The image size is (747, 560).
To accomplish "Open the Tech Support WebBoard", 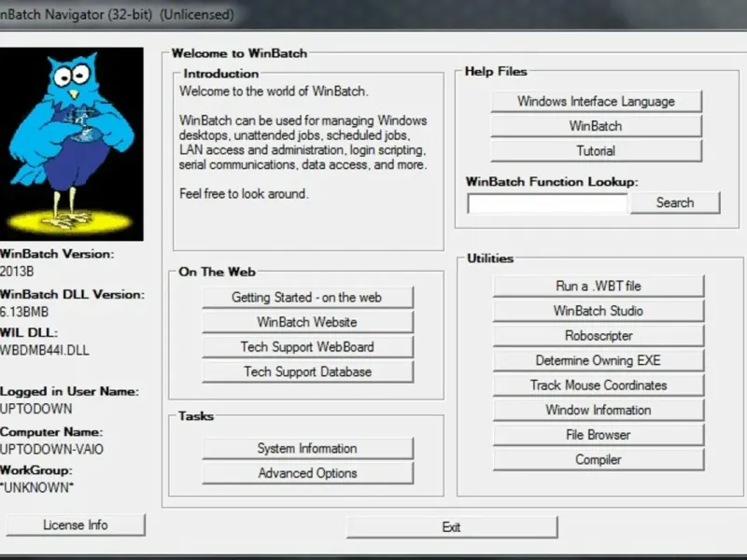I will pos(308,347).
